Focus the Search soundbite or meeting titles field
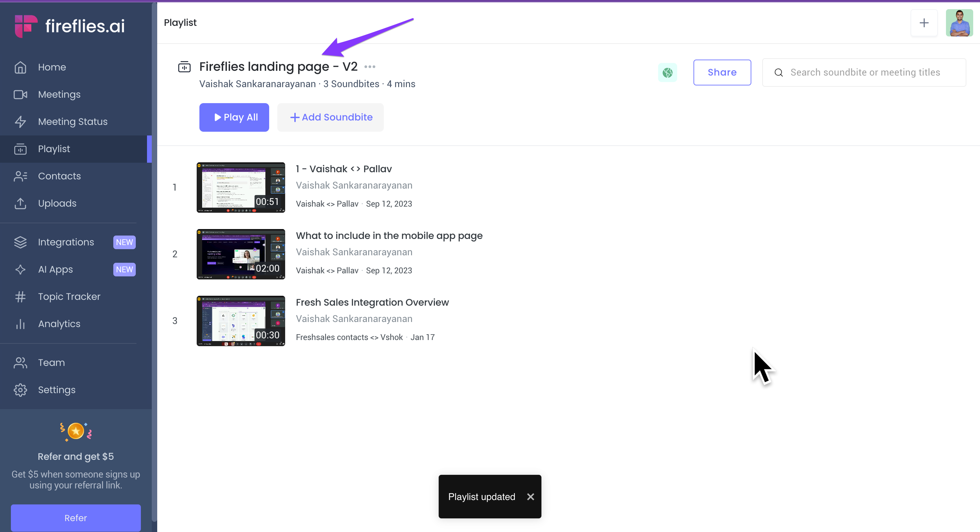 point(864,72)
